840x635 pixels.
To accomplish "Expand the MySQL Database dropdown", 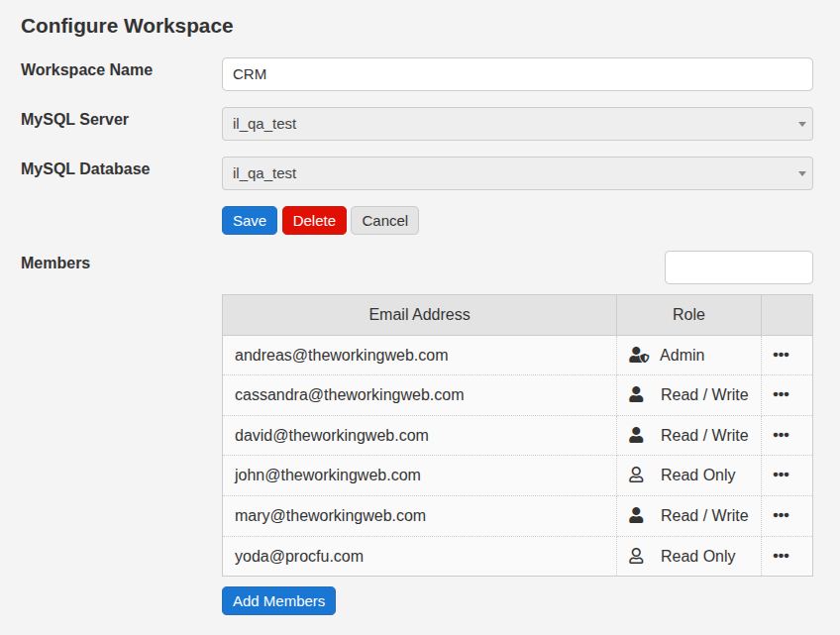I will (517, 173).
